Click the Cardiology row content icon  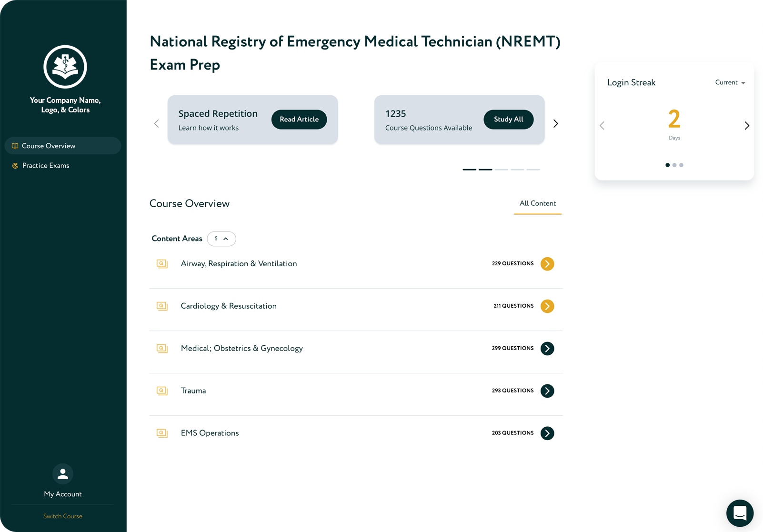click(162, 306)
